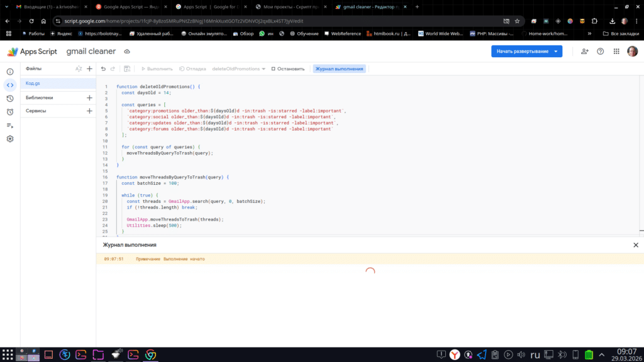
Task: Open the Triggers alarm clock icon
Action: tap(10, 112)
